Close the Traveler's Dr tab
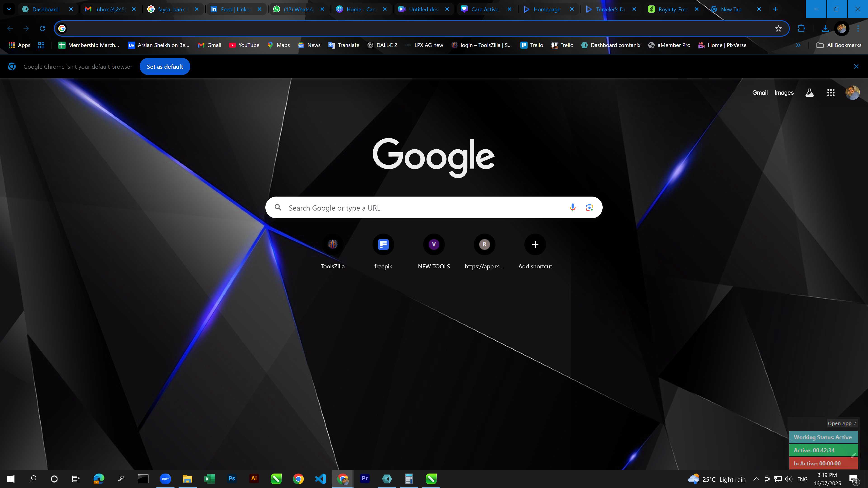868x488 pixels. [x=634, y=9]
